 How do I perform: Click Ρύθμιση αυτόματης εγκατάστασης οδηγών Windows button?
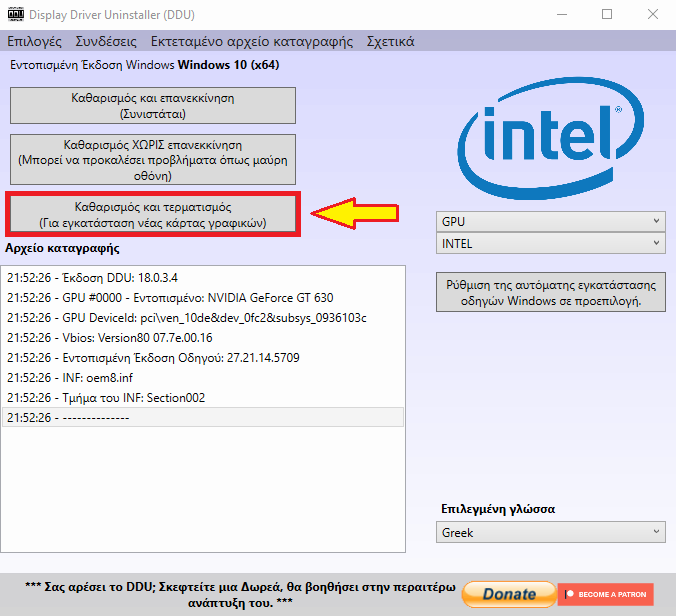coord(551,292)
